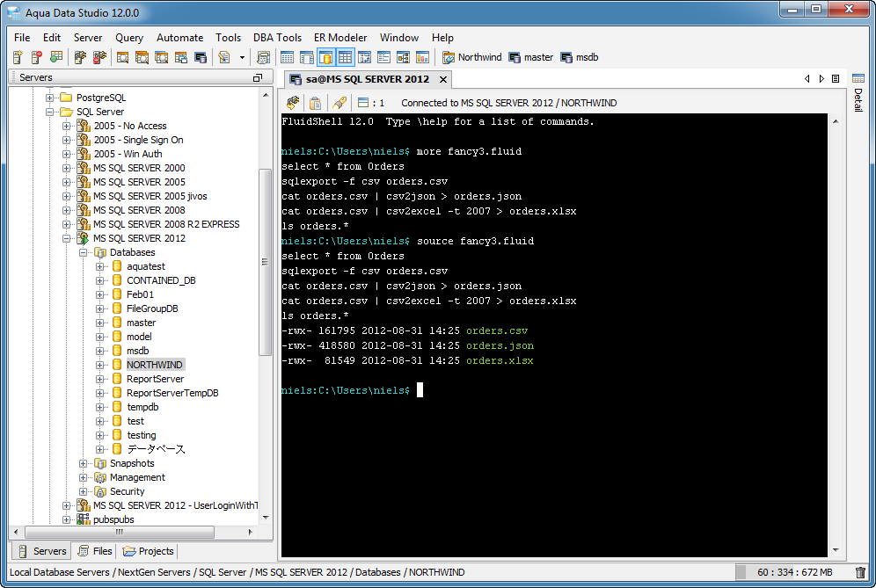This screenshot has width=876, height=588.
Task: Go to next tab with right arrow
Action: pos(821,79)
